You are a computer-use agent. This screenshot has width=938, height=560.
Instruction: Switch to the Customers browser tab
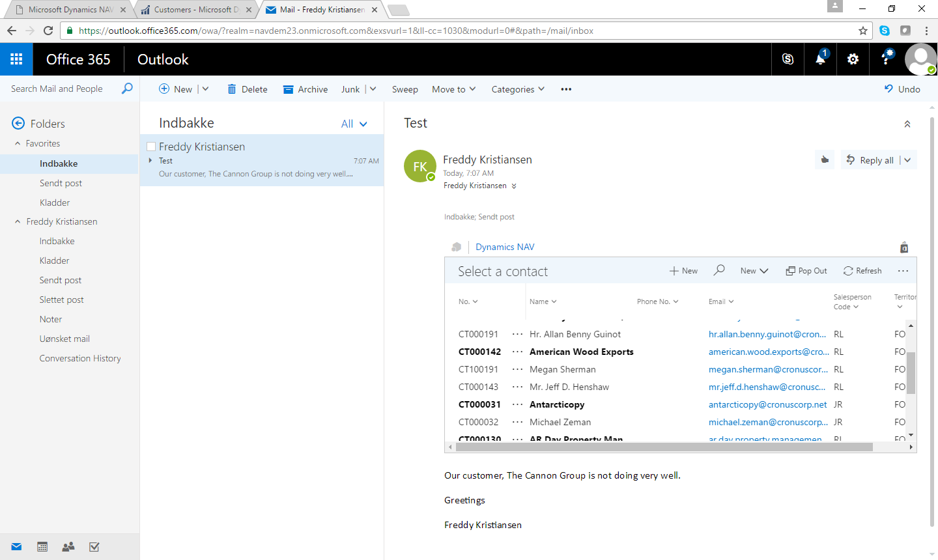(x=195, y=10)
